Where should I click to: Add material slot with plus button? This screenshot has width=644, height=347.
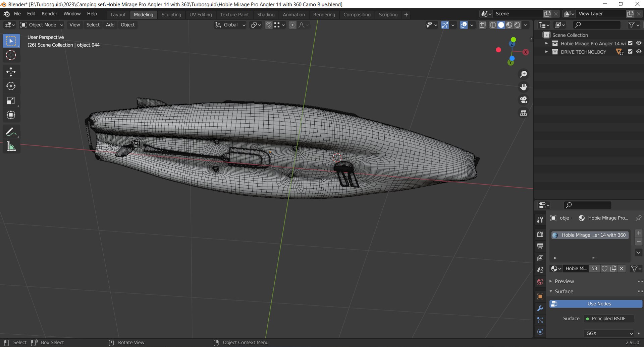point(639,233)
